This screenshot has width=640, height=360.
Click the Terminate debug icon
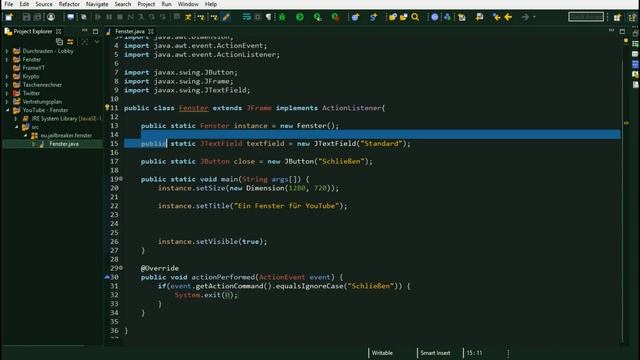[120, 17]
